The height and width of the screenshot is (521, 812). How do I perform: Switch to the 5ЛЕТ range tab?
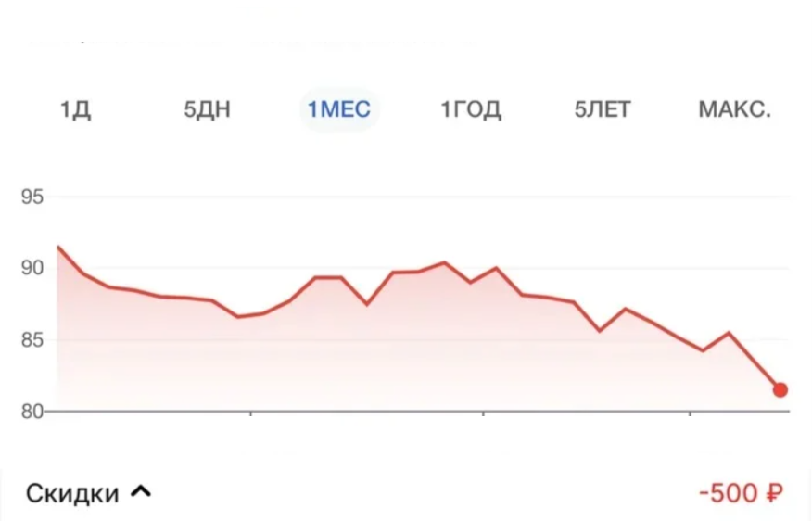pyautogui.click(x=603, y=109)
